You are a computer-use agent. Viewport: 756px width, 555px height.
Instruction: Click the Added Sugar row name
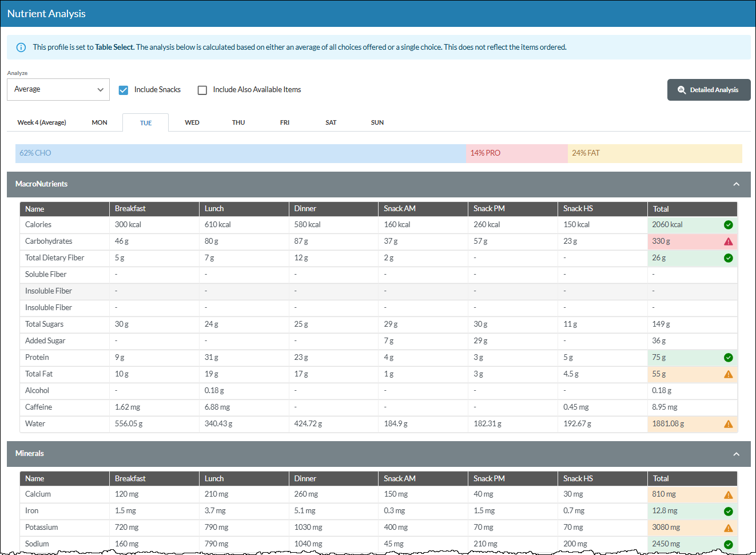coord(45,341)
